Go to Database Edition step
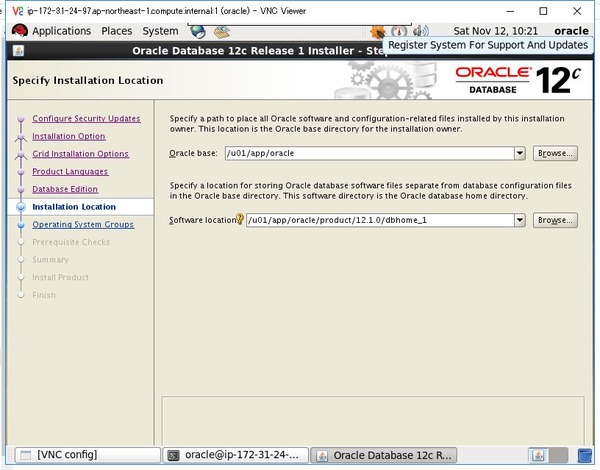This screenshot has height=470, width=600. (x=65, y=189)
